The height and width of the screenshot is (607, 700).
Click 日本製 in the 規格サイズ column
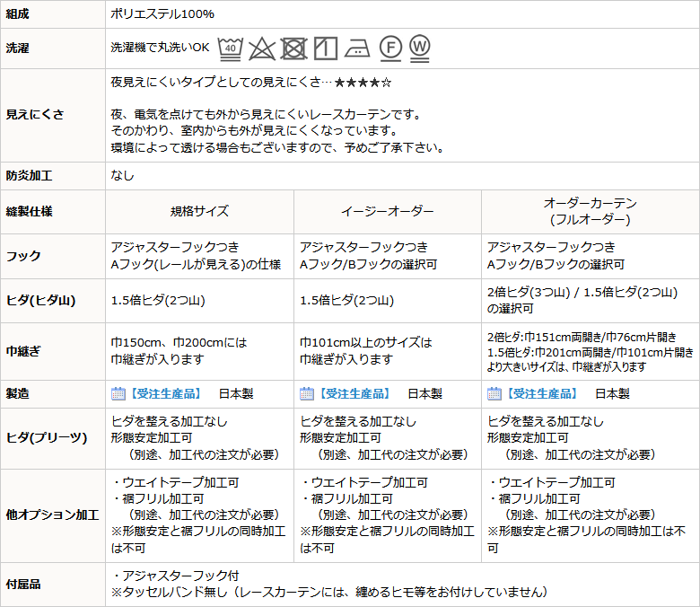236,394
